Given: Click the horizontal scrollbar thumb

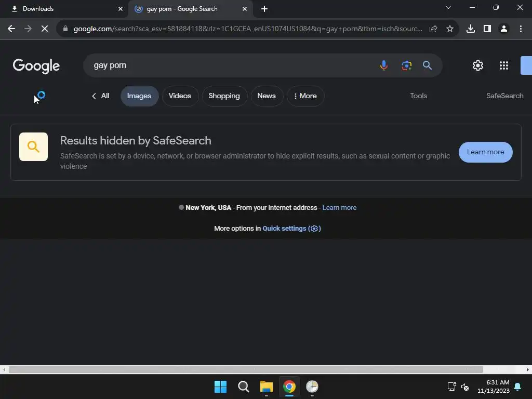Looking at the screenshot, I should 246,369.
